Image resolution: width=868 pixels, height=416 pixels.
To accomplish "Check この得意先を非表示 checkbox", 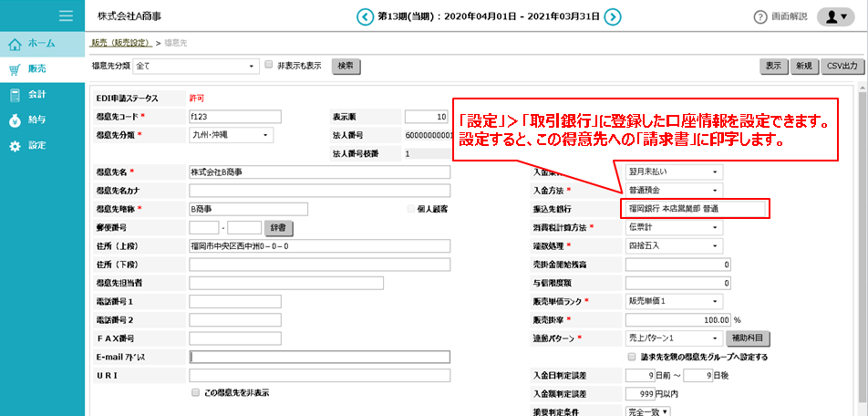I will point(195,392).
